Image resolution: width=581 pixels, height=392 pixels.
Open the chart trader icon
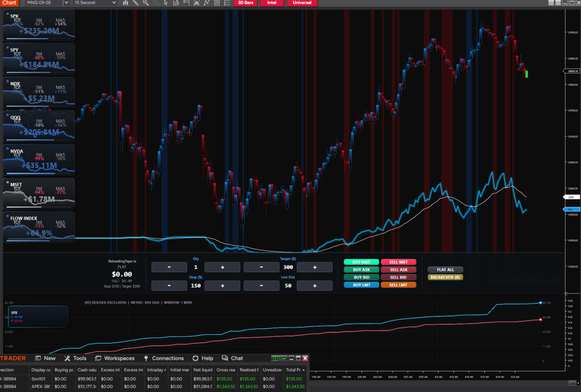pos(187,3)
